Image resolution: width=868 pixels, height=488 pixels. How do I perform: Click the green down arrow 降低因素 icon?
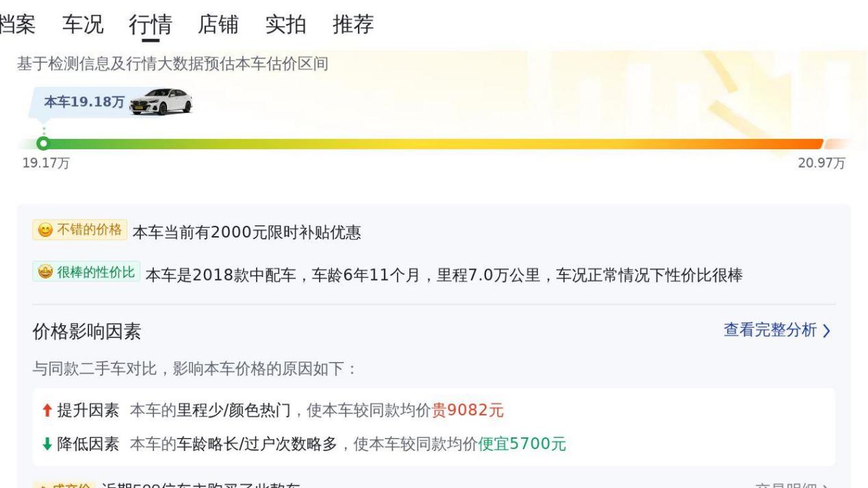point(47,444)
